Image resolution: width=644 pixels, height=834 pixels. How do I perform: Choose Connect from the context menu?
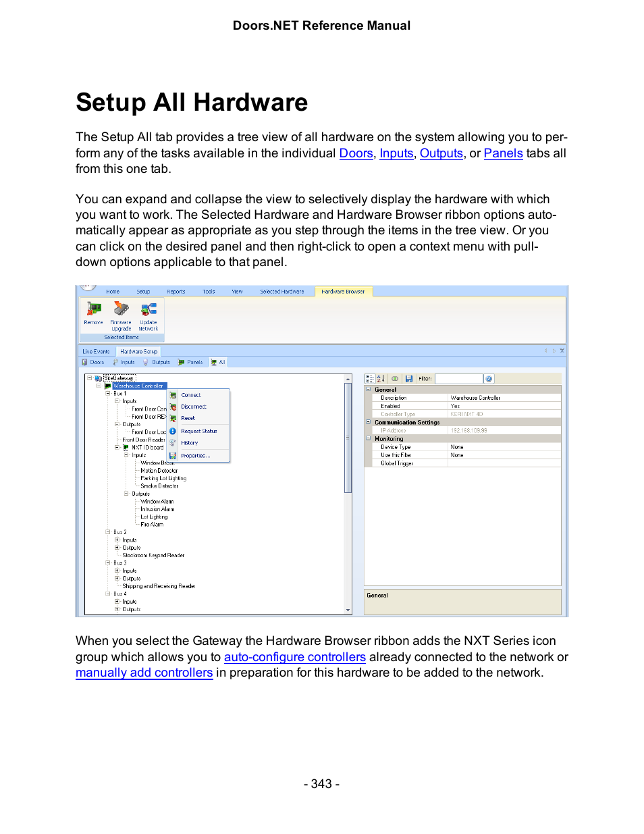(x=198, y=395)
